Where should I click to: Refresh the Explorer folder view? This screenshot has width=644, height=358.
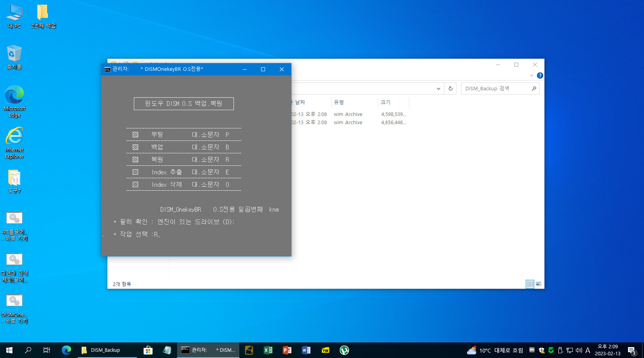pos(451,89)
